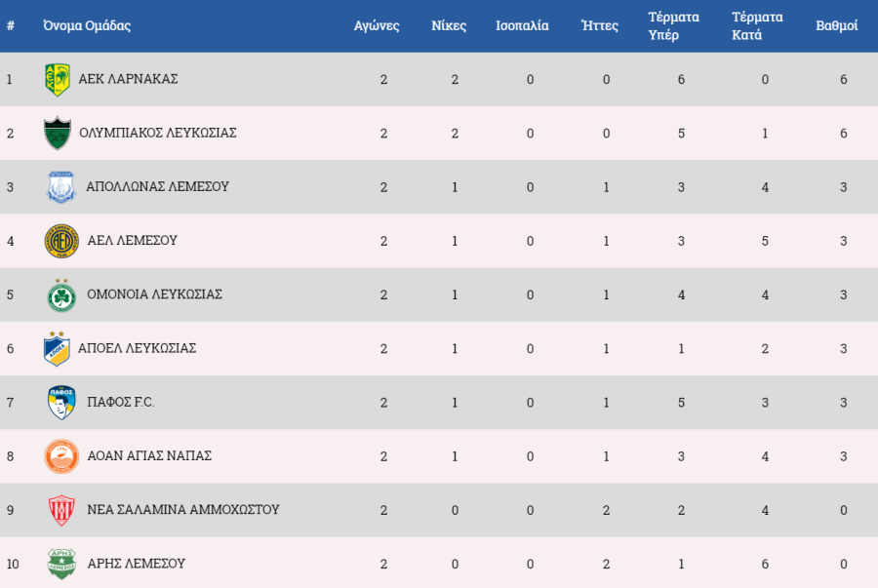The height and width of the screenshot is (588, 878).
Task: Click the Πάφος F.C. team crest
Action: pyautogui.click(x=61, y=403)
